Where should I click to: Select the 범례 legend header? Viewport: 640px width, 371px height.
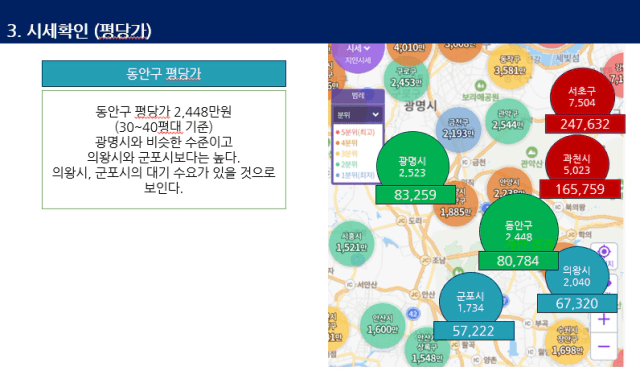(x=358, y=96)
